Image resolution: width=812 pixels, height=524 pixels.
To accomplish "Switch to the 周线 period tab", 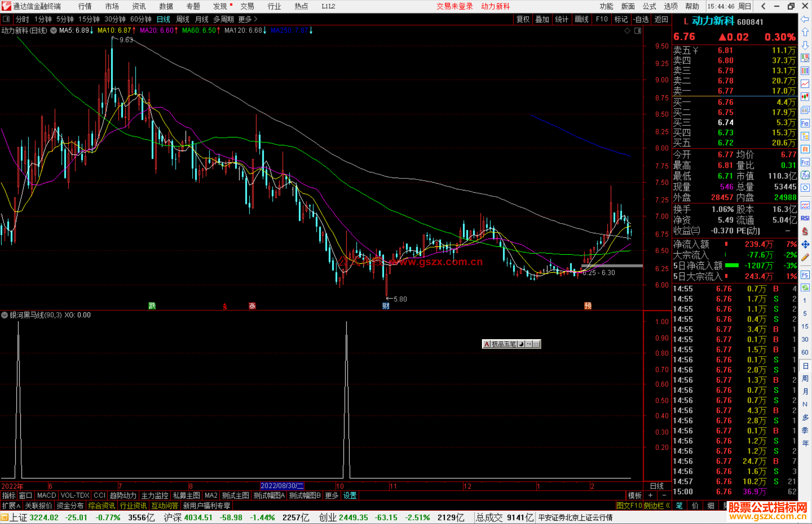I will coord(182,19).
